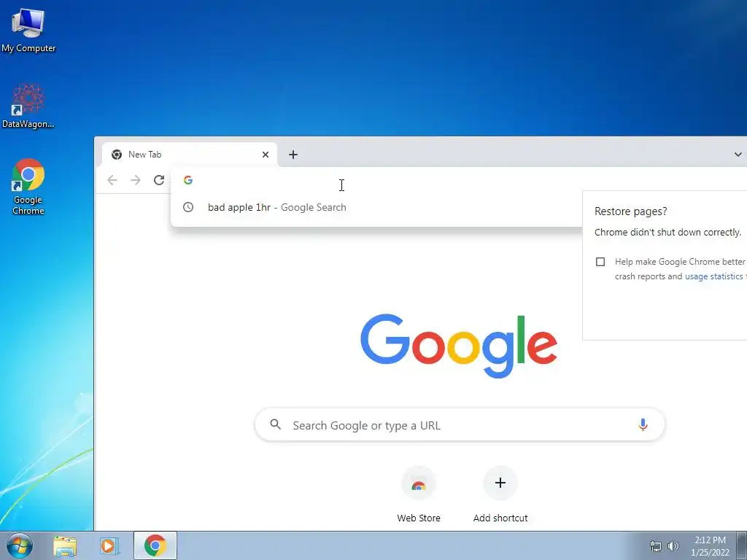Image resolution: width=747 pixels, height=560 pixels.
Task: Enable 'Help make Google Chrome better' checkbox
Action: pos(600,262)
